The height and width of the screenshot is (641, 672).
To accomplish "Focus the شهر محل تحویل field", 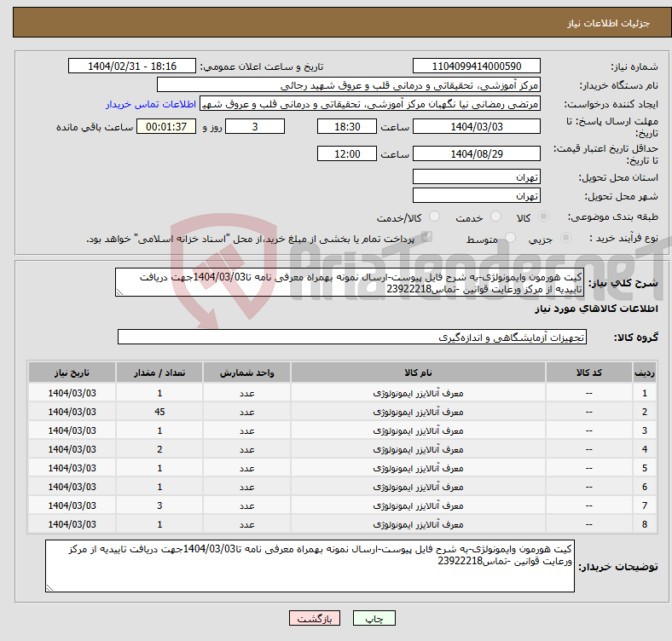I will click(476, 196).
